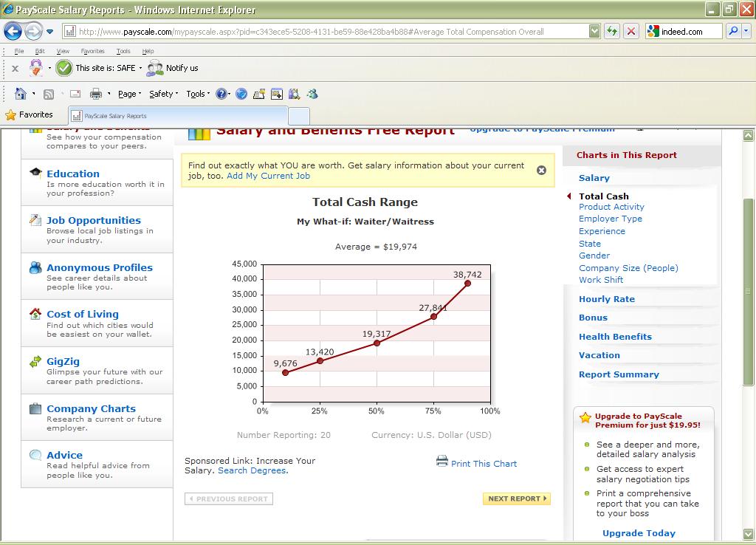Viewport: 756px width, 545px height.
Task: Click the payscale.com address bar
Action: [326, 32]
